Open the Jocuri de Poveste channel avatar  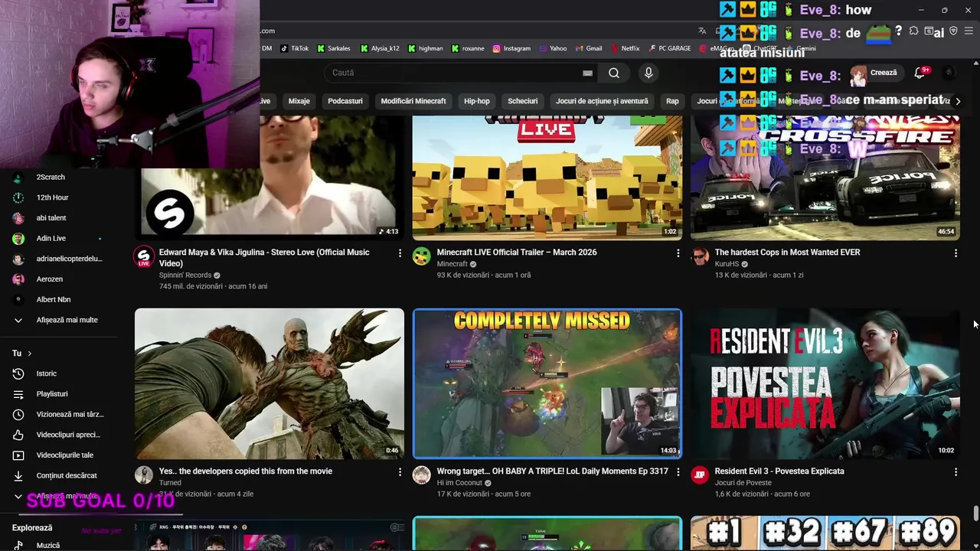pyautogui.click(x=700, y=475)
